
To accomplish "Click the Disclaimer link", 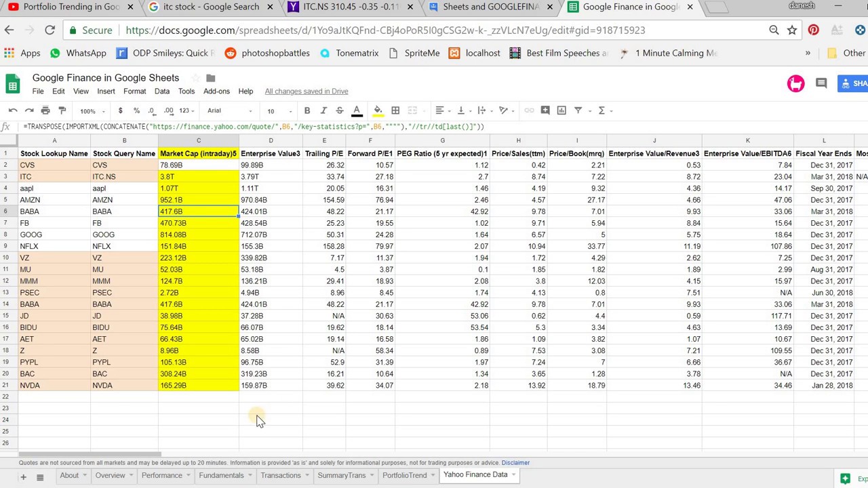I will (x=515, y=463).
